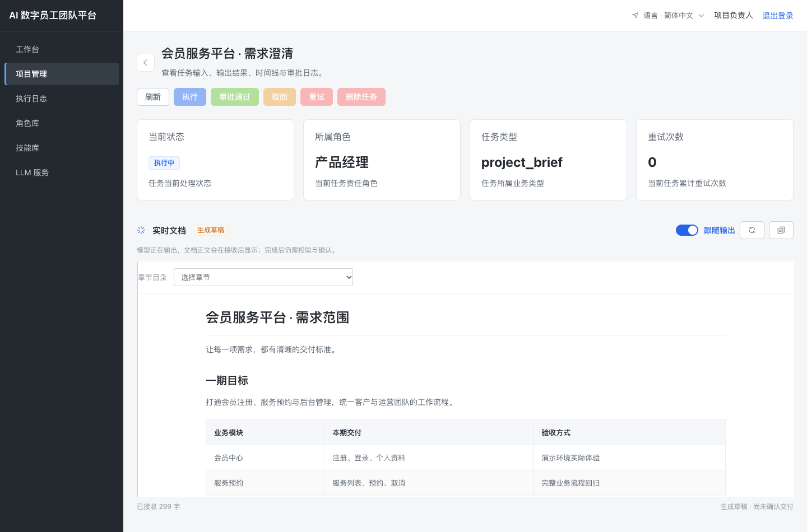Select 项目管理 in the sidebar

62,74
